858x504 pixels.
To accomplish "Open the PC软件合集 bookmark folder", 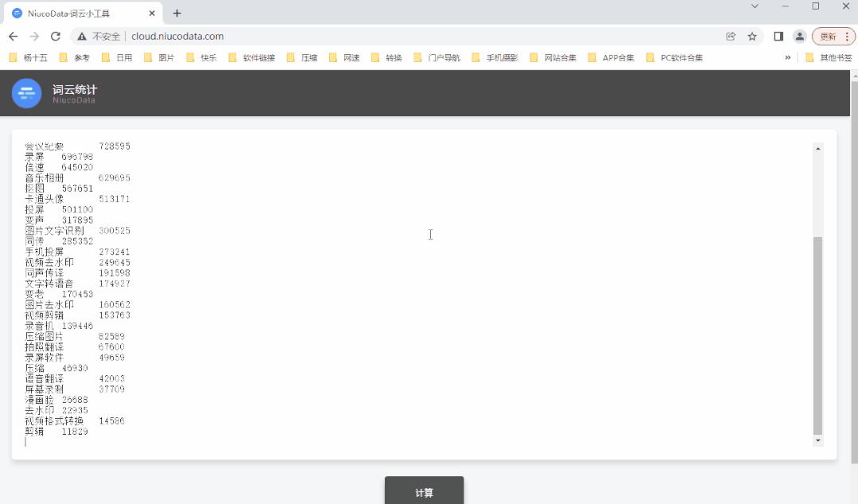I will coord(674,57).
